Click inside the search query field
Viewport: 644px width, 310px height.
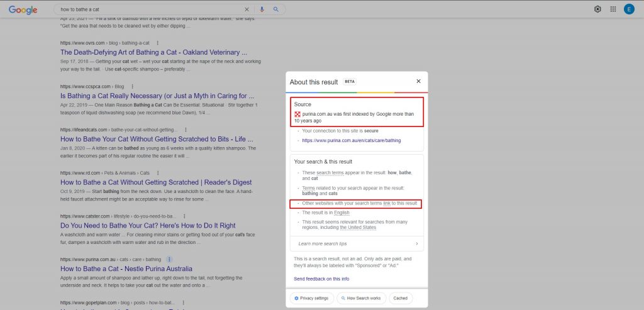click(x=150, y=9)
